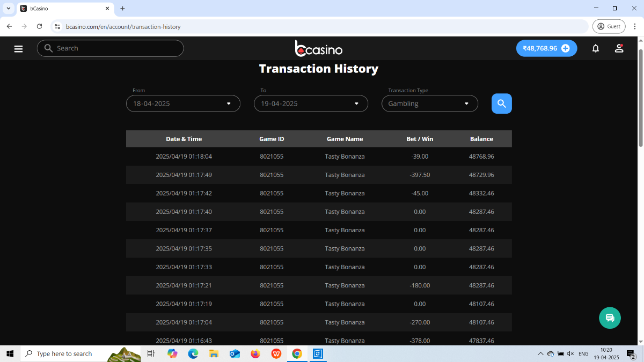Screen dimensions: 644x362
Task: Click the browser address bar URL
Action: (123, 26)
